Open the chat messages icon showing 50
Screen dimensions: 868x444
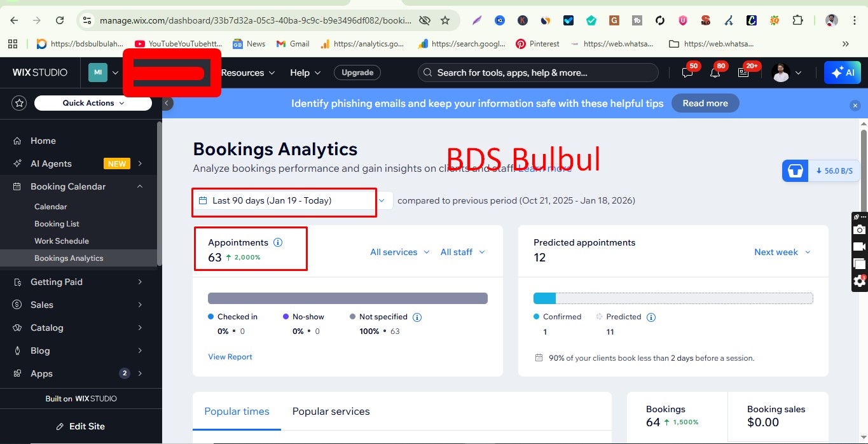click(x=687, y=73)
